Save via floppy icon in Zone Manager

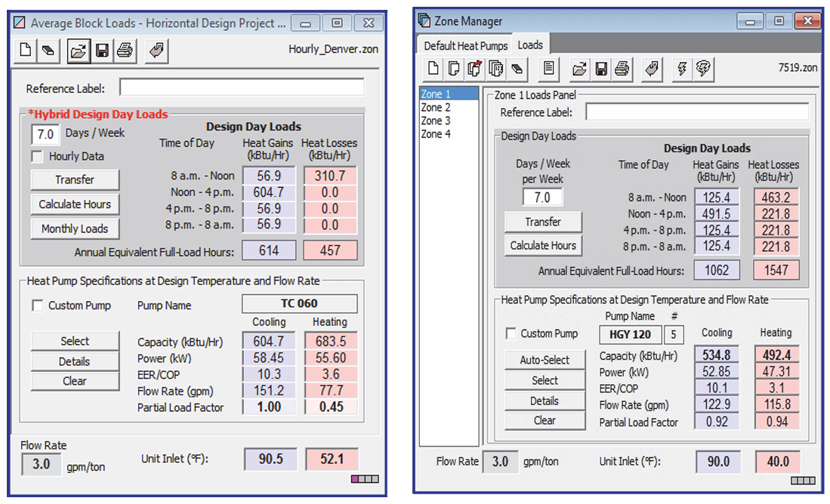click(x=601, y=69)
